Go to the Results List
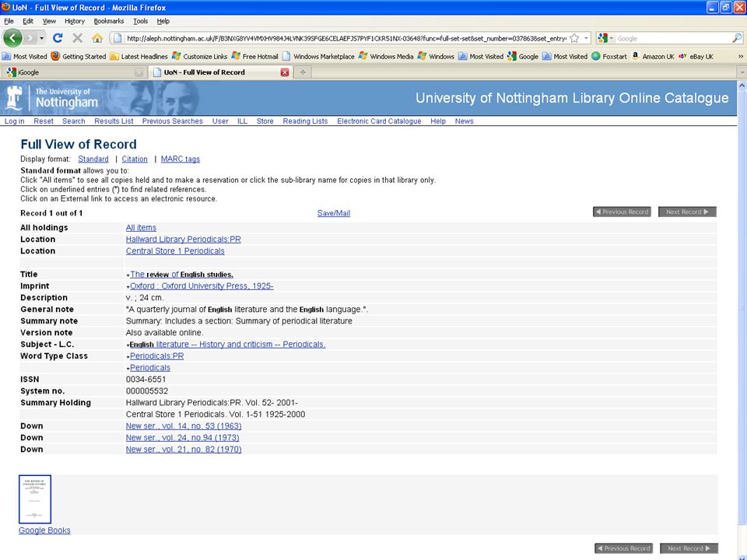This screenshot has height=560, width=747. coord(114,121)
